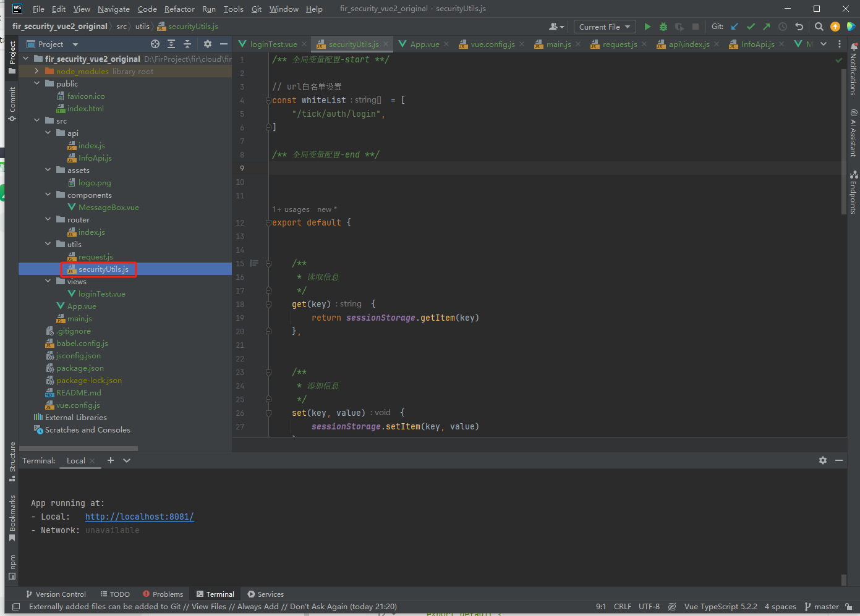Open the Current File run configuration dropdown
The height and width of the screenshot is (616, 860).
(605, 27)
